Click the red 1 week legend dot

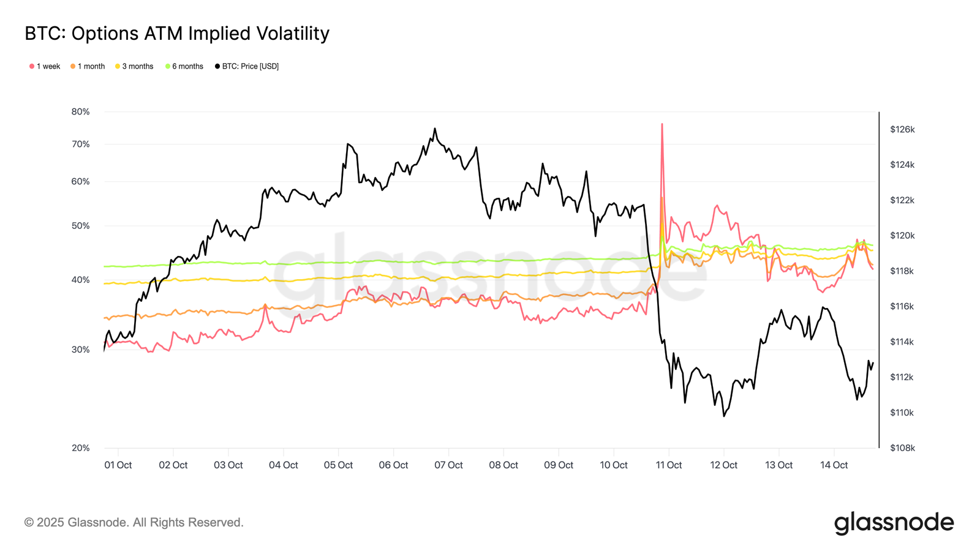tap(32, 66)
